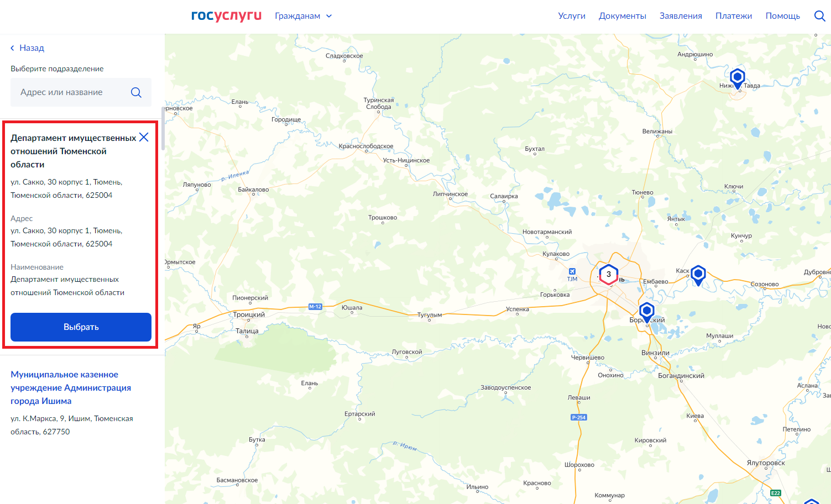Click the department list scrollbar

coord(163,129)
